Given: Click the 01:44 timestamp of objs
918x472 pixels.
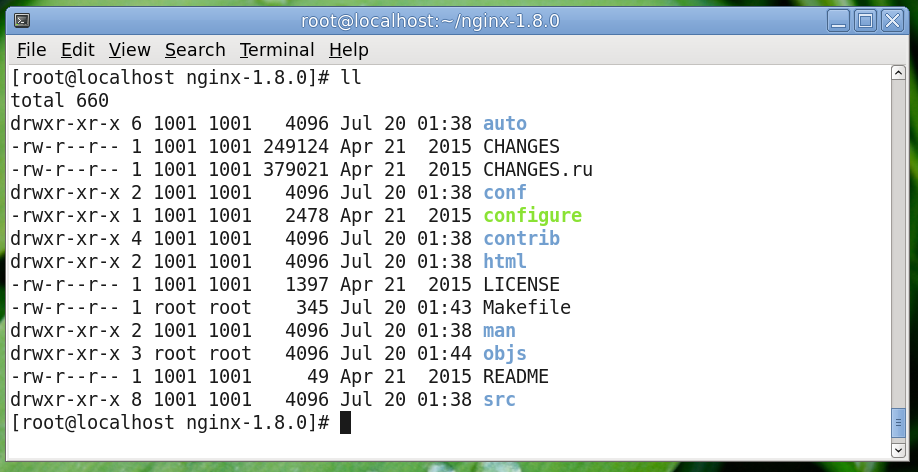Looking at the screenshot, I should 444,354.
